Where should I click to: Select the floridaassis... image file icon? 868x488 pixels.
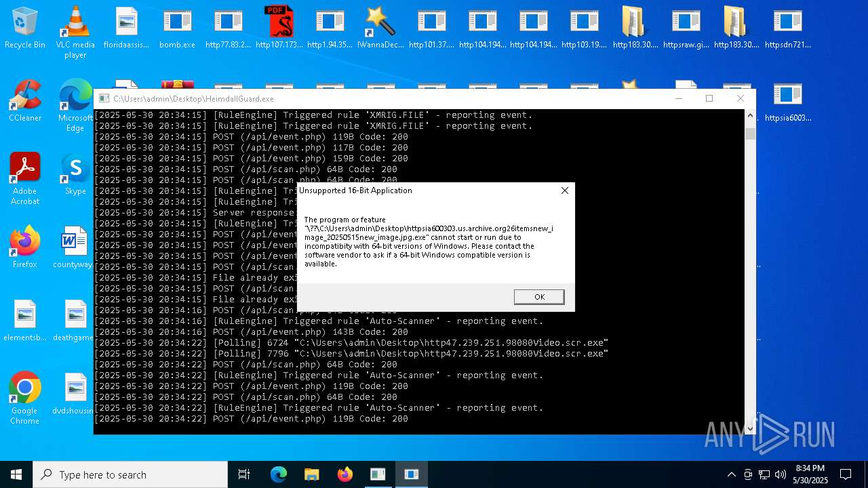(126, 28)
